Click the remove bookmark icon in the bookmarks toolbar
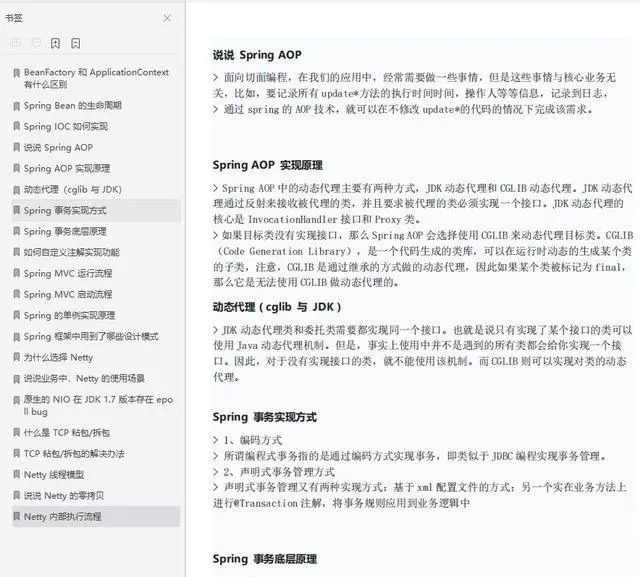Image resolution: width=640 pixels, height=577 pixels. [x=76, y=43]
